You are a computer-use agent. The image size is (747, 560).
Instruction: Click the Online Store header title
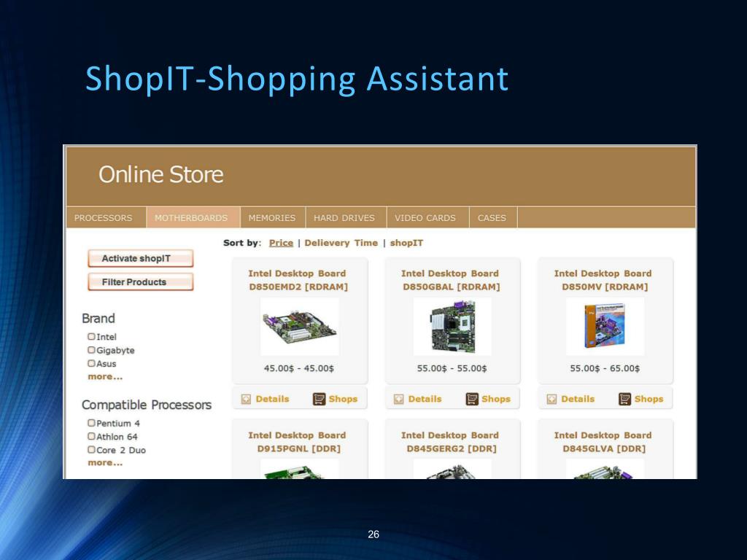[161, 174]
